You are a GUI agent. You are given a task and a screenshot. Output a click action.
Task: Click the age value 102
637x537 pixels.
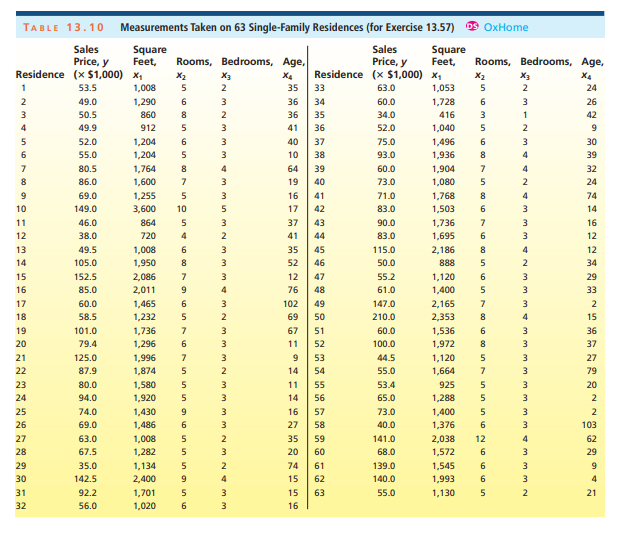tap(291, 302)
